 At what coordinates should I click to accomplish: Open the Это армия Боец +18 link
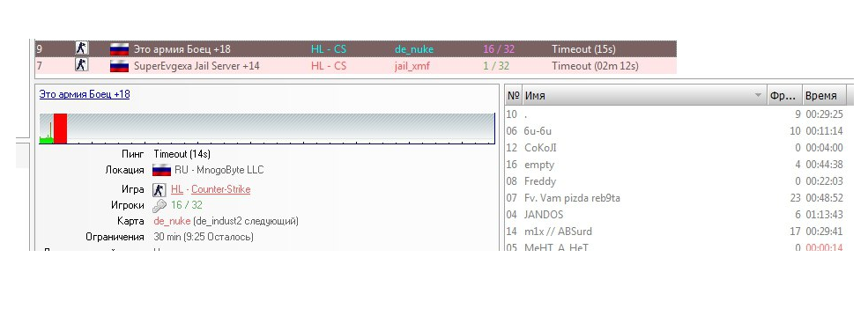point(85,94)
